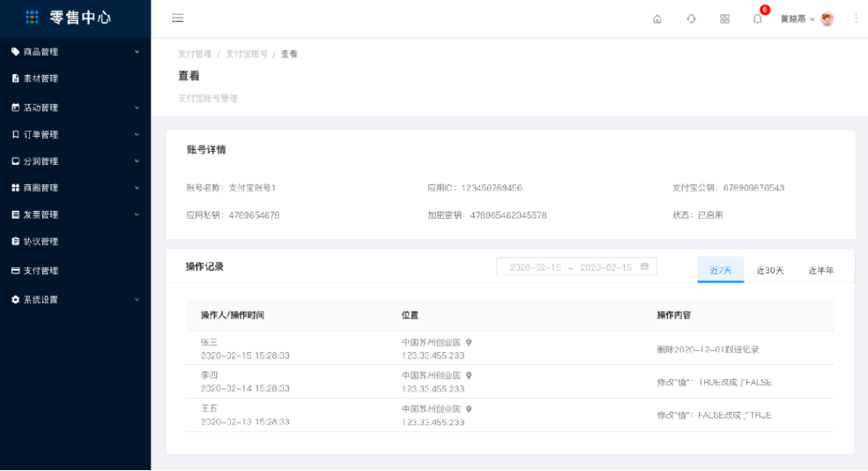The width and height of the screenshot is (868, 471).
Task: Click the user avatar picture
Action: (x=827, y=19)
